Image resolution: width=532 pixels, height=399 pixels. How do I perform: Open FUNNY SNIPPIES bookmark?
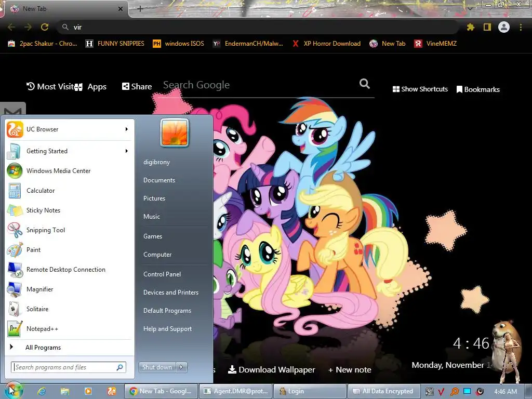(x=115, y=44)
